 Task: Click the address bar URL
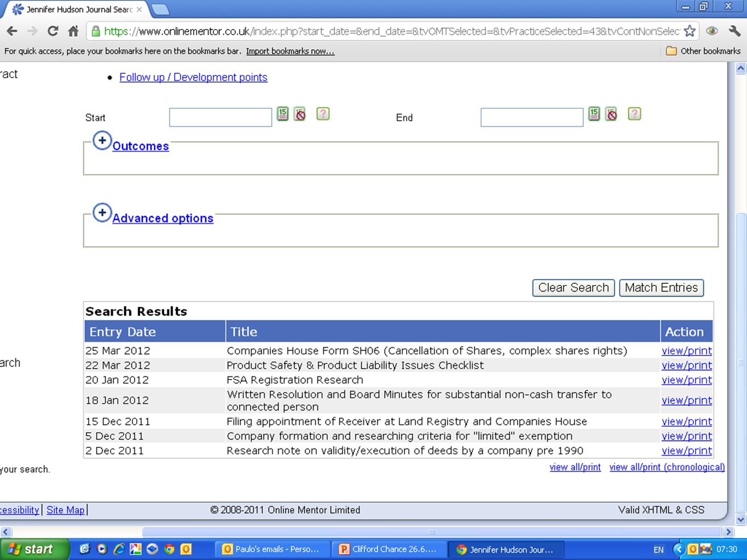click(x=392, y=31)
